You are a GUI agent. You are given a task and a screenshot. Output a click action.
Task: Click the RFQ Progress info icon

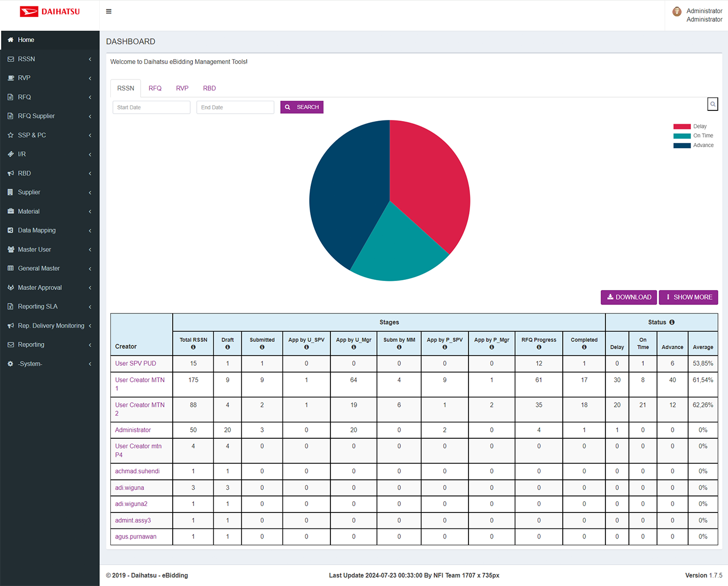coord(539,347)
